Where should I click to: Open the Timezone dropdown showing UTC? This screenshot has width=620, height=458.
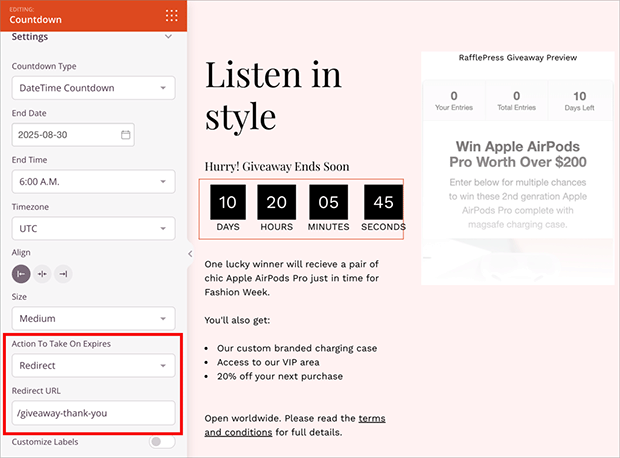click(x=93, y=228)
